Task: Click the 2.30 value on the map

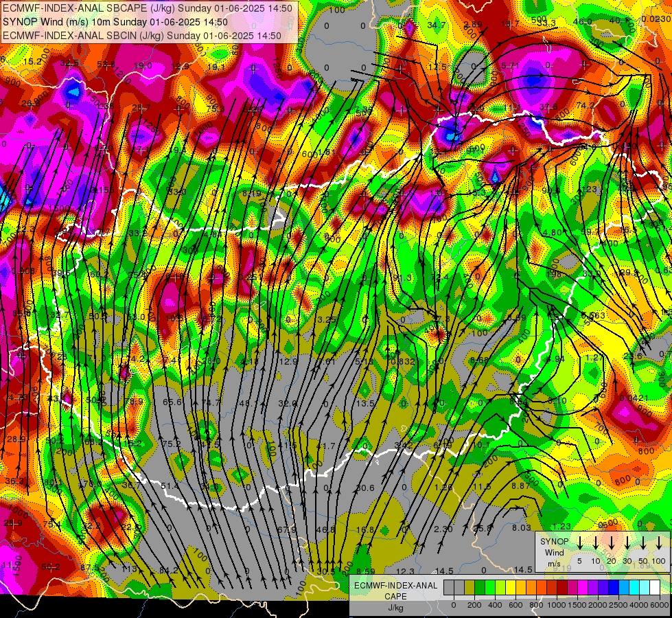Action: 443,529
